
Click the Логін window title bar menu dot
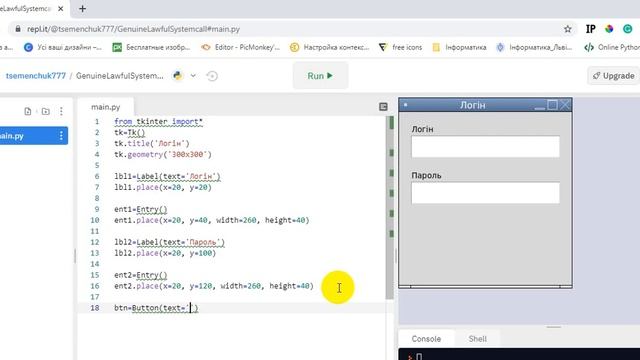point(405,105)
